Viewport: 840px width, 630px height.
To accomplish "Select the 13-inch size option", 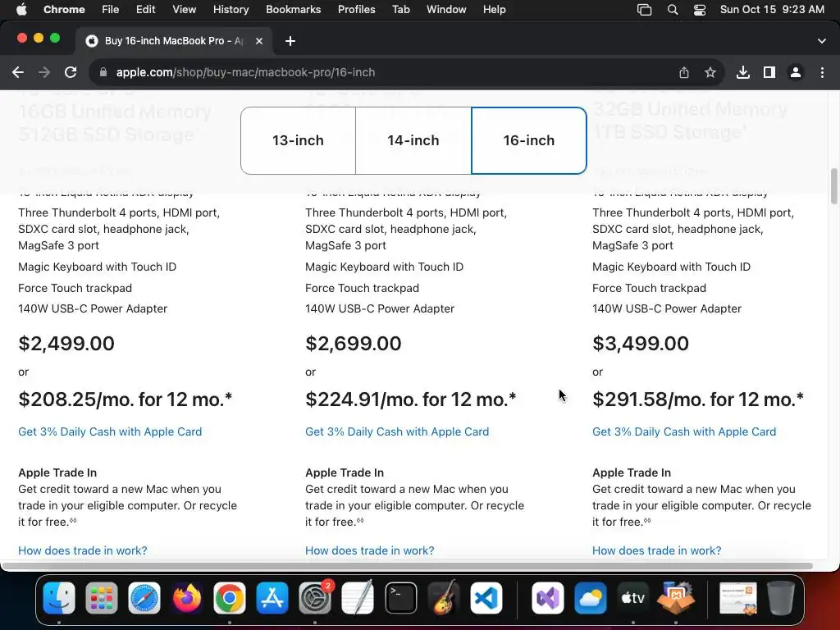I will coord(298,140).
